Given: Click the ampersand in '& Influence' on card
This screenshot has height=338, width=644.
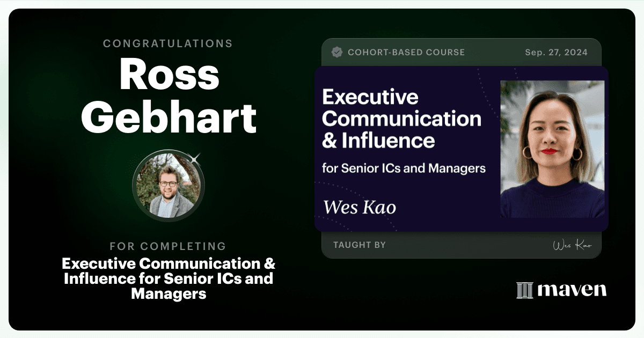Looking at the screenshot, I should point(329,141).
